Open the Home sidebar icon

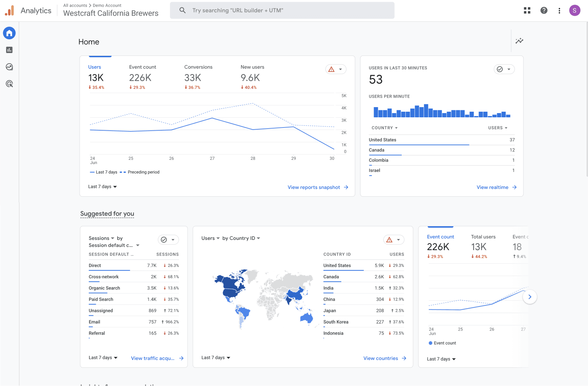tap(9, 33)
